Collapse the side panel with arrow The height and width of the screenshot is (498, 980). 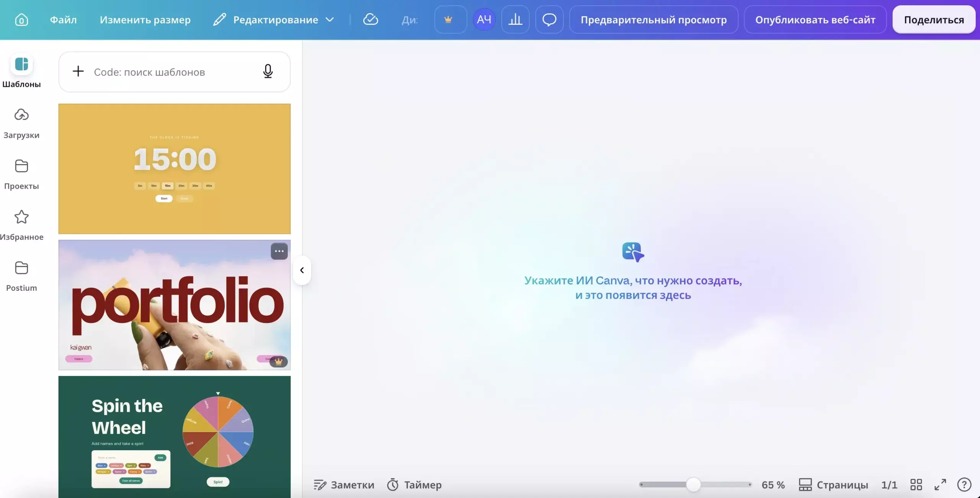302,270
